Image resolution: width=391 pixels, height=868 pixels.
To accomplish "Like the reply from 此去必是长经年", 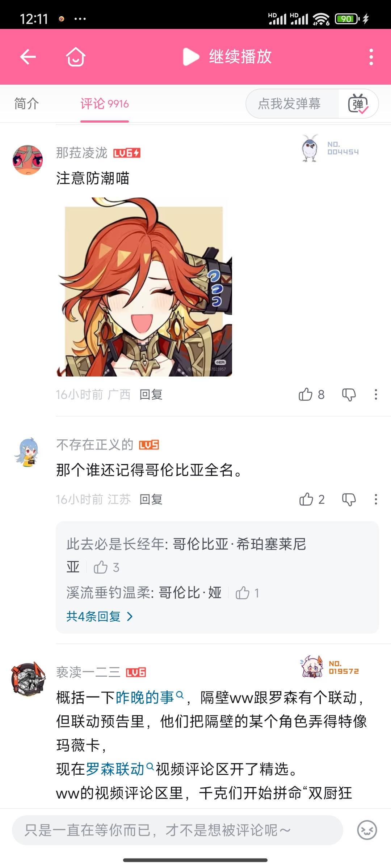I will pyautogui.click(x=101, y=567).
